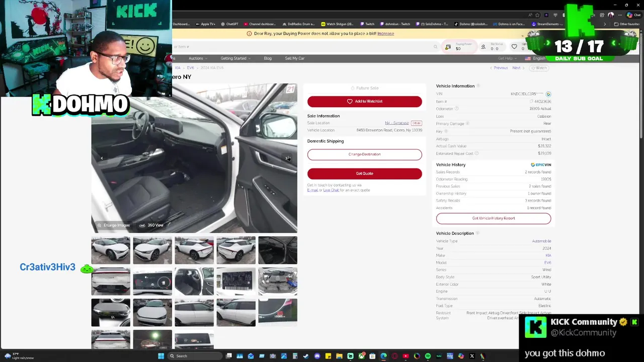Open the X app from the taskbar
The image size is (644, 362).
pos(472,356)
